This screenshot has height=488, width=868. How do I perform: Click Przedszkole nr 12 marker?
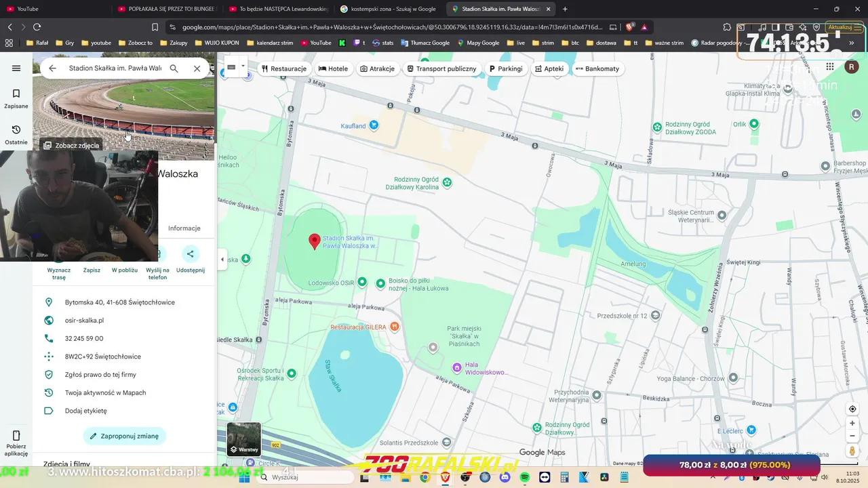pos(655,315)
